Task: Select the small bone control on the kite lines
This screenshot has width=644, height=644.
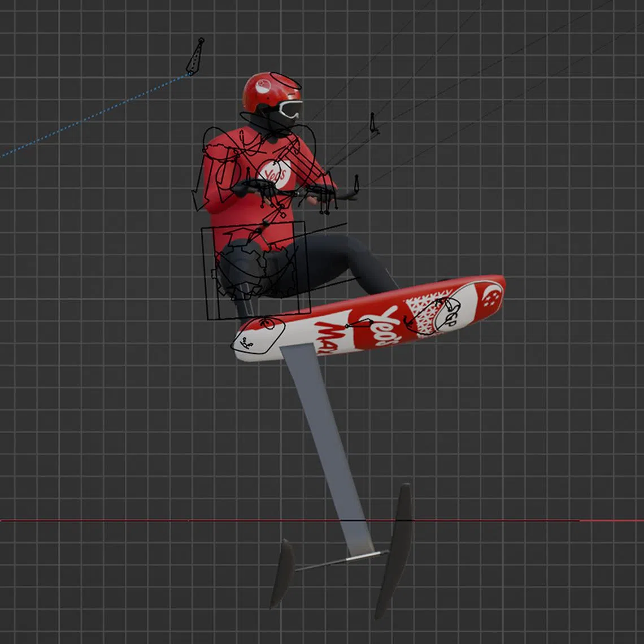Action: 373,123
